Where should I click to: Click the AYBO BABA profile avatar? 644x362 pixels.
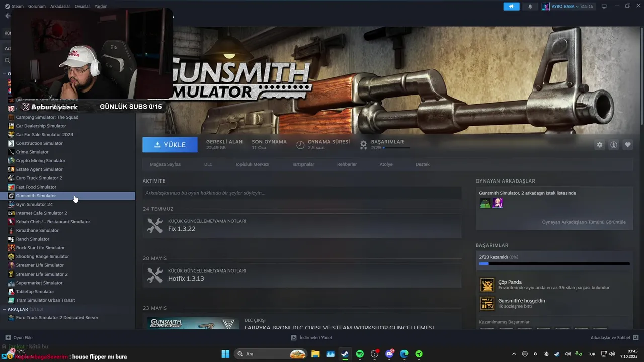(x=546, y=6)
